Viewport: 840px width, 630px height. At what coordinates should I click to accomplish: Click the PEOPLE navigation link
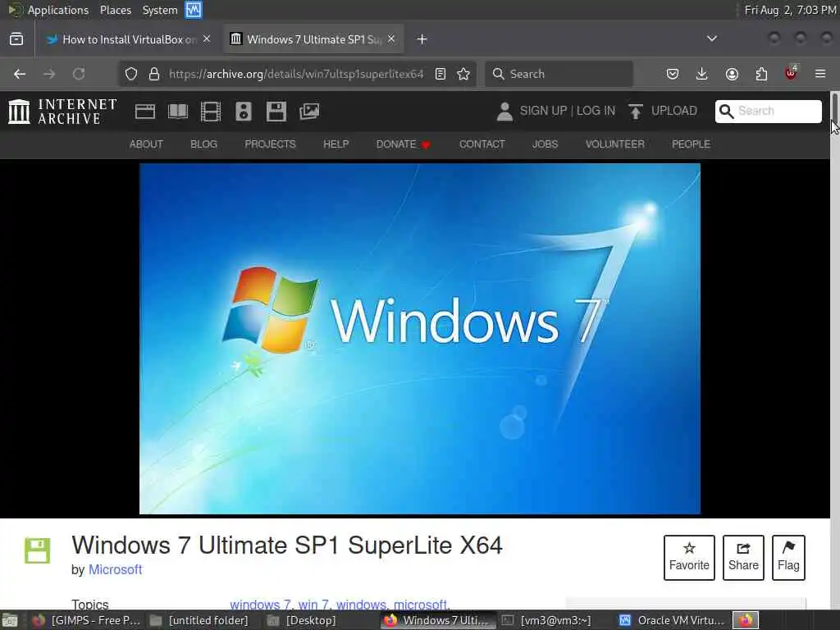[691, 144]
